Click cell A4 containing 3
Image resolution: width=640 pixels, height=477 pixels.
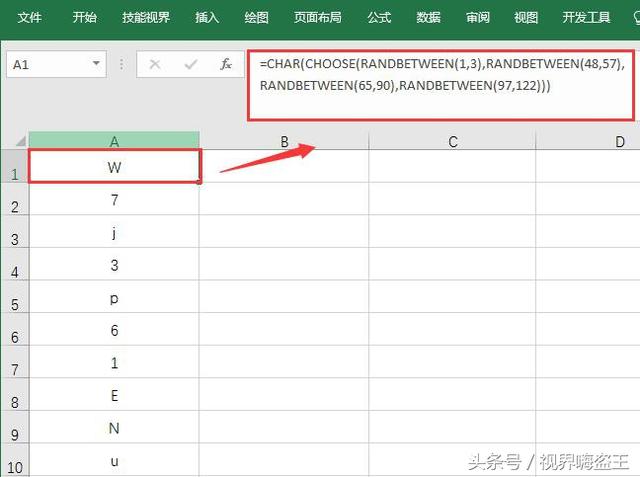(x=114, y=264)
